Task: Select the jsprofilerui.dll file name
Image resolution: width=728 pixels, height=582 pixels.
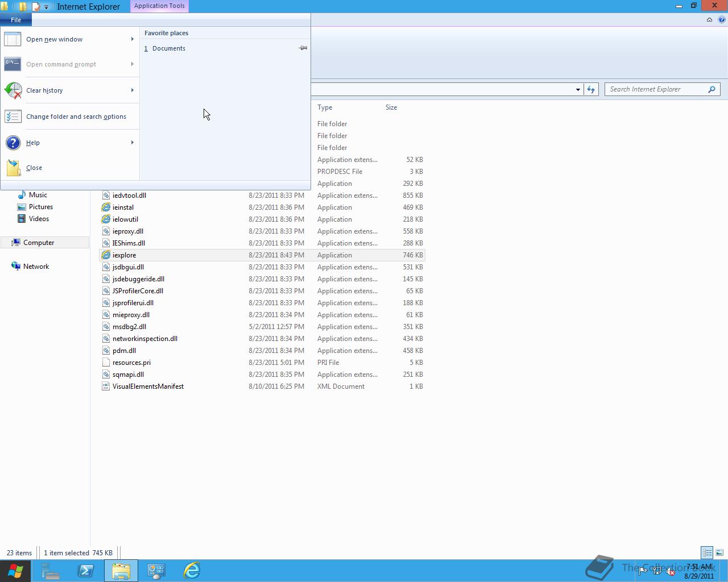Action: [x=133, y=303]
